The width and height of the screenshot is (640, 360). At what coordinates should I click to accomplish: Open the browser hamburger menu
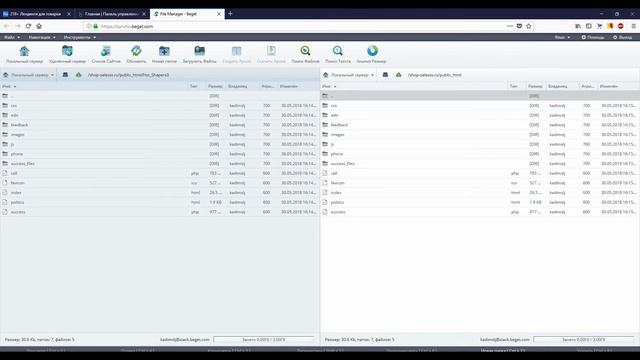633,26
